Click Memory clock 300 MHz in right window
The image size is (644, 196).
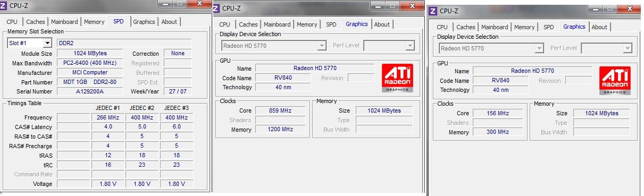click(498, 132)
